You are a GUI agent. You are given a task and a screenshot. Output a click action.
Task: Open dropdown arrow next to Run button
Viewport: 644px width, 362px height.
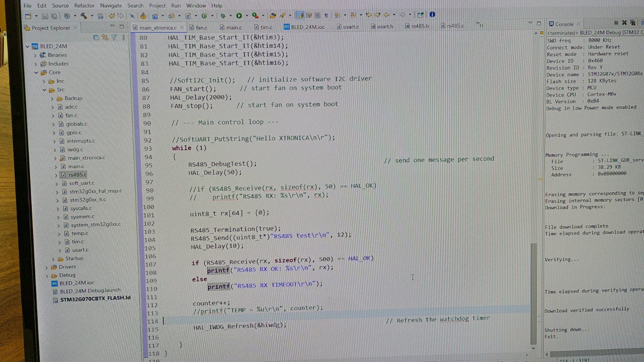pos(247,16)
